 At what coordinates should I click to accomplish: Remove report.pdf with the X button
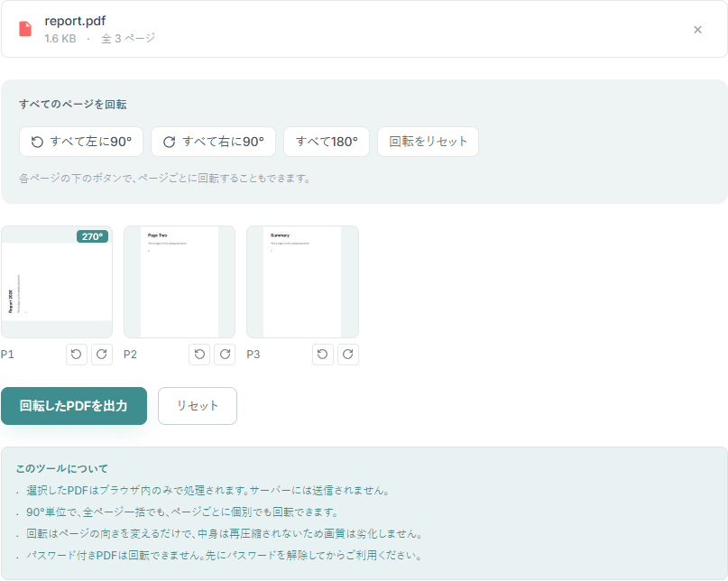pyautogui.click(x=697, y=30)
